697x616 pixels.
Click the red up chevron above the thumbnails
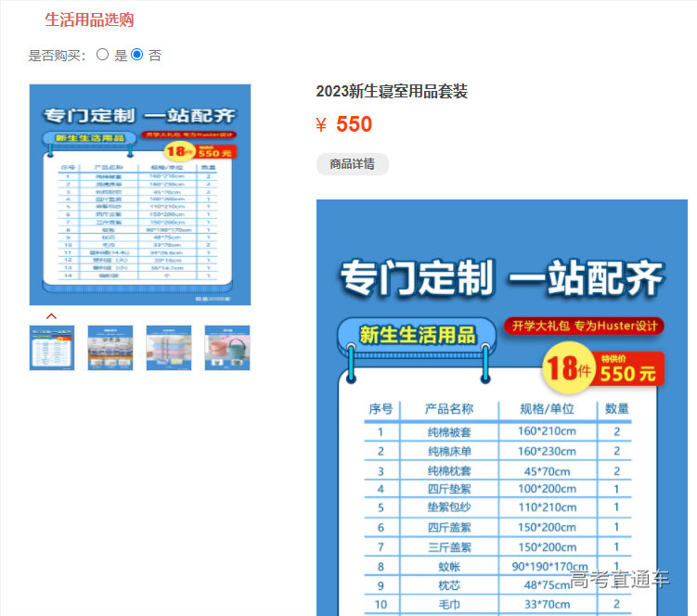pyautogui.click(x=51, y=316)
